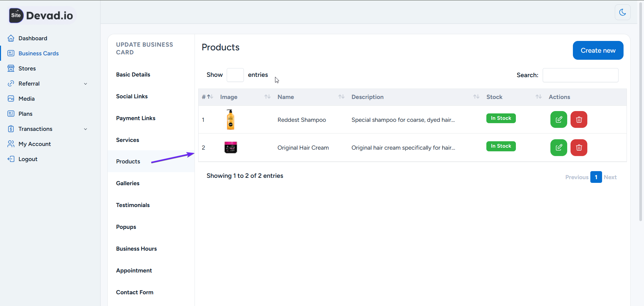
Task: Click the Logout icon
Action: pos(11,159)
